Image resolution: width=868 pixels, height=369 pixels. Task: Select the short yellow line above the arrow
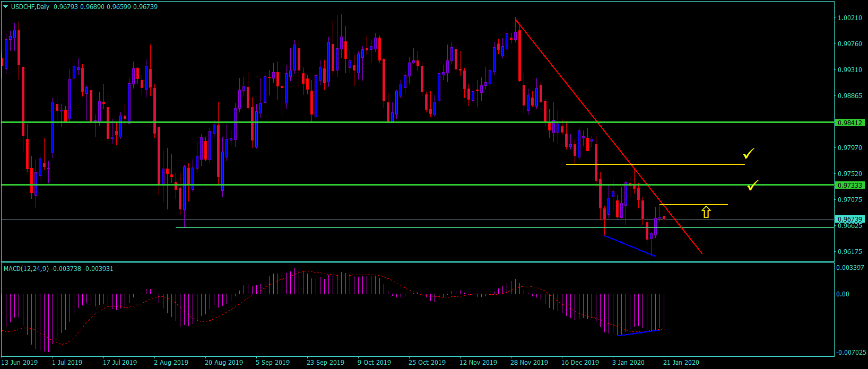click(693, 205)
